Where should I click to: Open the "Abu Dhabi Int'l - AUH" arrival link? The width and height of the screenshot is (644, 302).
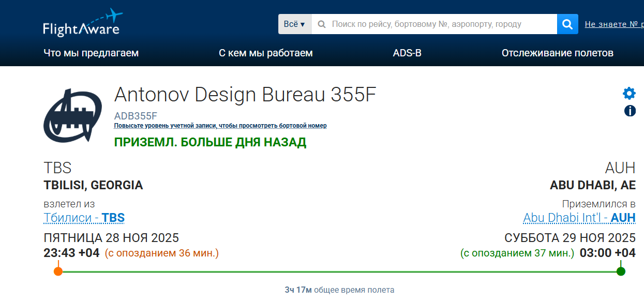(578, 218)
